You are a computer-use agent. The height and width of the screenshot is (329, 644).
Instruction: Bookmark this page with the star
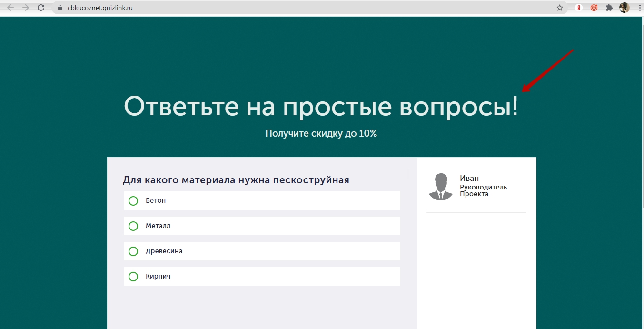pyautogui.click(x=560, y=8)
